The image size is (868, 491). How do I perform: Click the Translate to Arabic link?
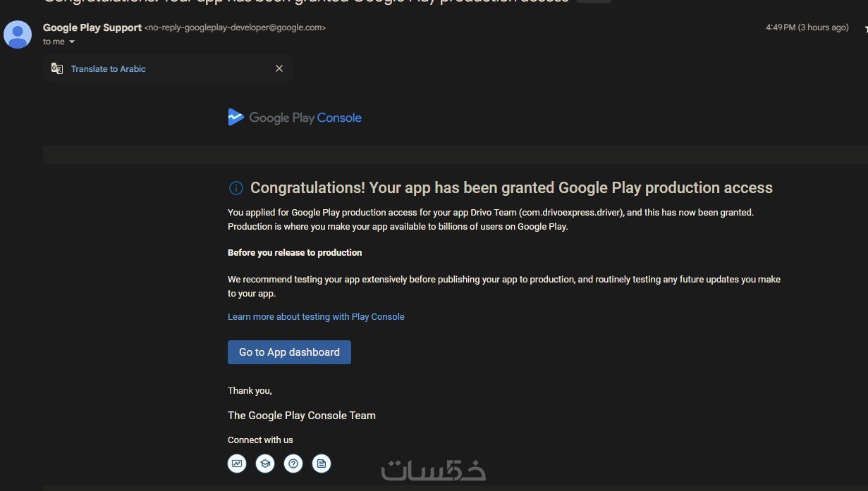pyautogui.click(x=109, y=69)
